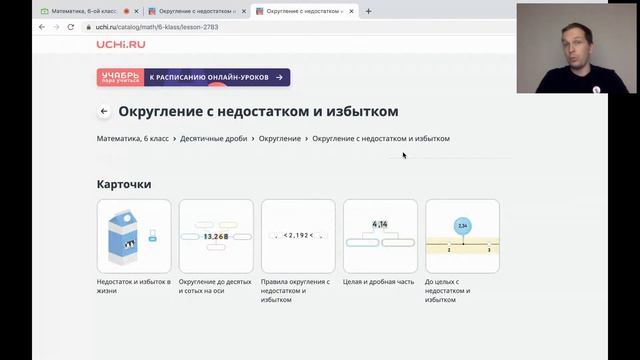Viewport: 640px width, 360px height.
Task: Click the browser forward arrow
Action: click(x=56, y=27)
